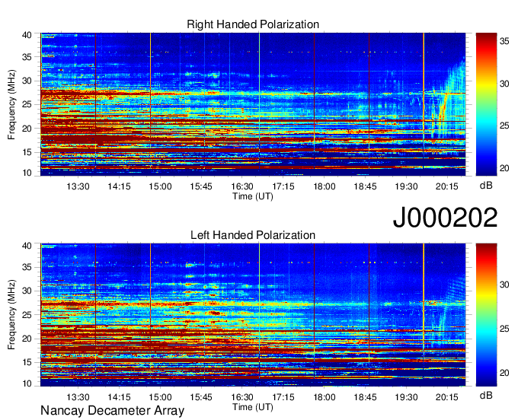Click the 13:30 time tick of Left Handed plot
Screen dimensions: 518x420
click(x=78, y=397)
